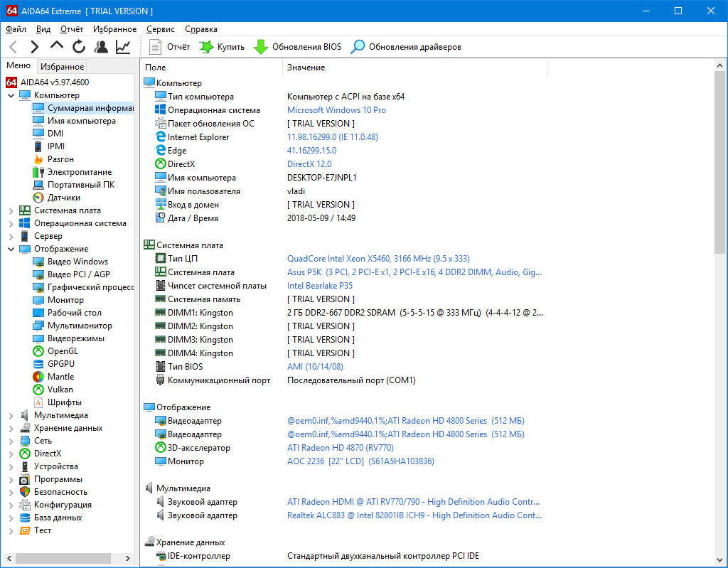Click the Купить buy button

coord(222,47)
